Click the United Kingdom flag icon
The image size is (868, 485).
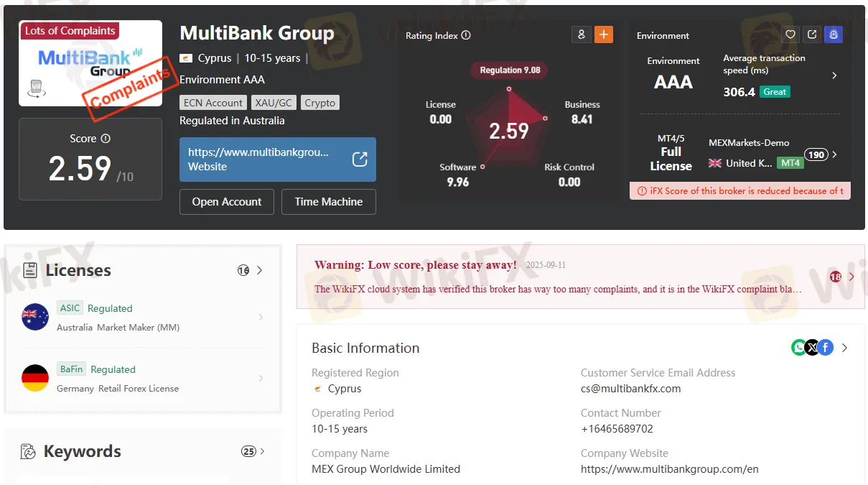[x=715, y=163]
